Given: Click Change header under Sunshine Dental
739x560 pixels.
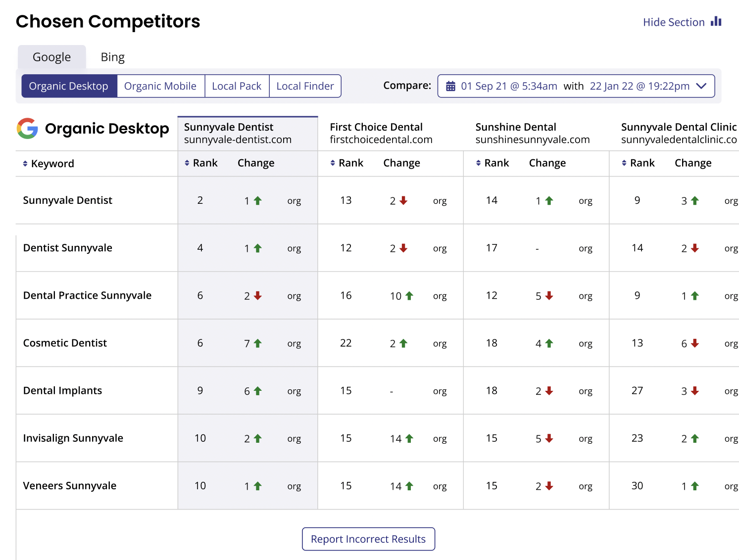Looking at the screenshot, I should pyautogui.click(x=547, y=163).
